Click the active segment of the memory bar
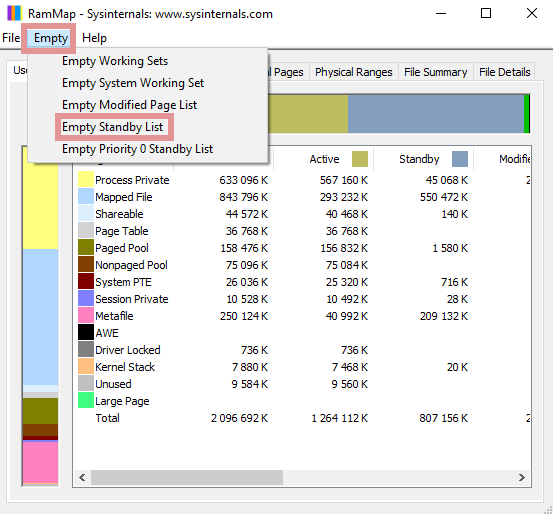The width and height of the screenshot is (553, 514). (308, 114)
